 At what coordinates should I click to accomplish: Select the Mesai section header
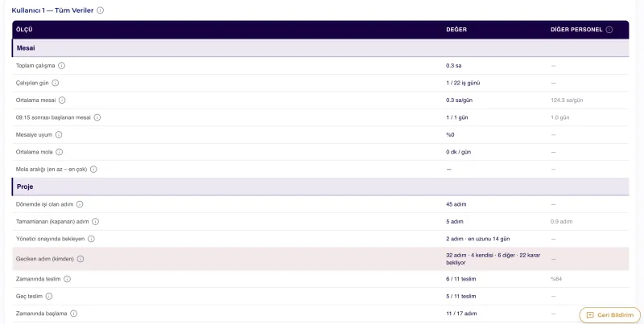pyautogui.click(x=320, y=48)
